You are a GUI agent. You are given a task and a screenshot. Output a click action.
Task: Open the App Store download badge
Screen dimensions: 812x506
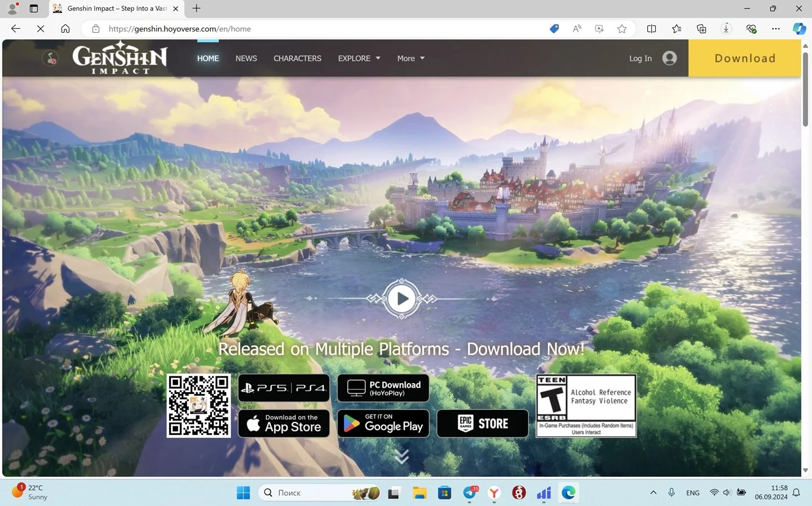[284, 423]
